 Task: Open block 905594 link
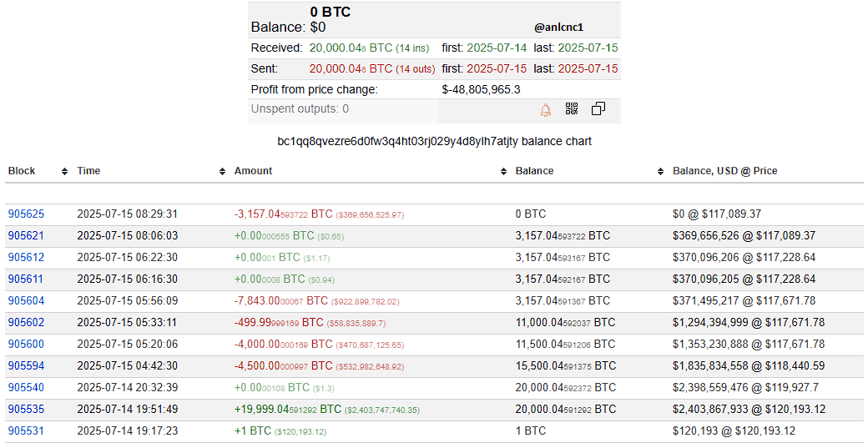pos(26,366)
